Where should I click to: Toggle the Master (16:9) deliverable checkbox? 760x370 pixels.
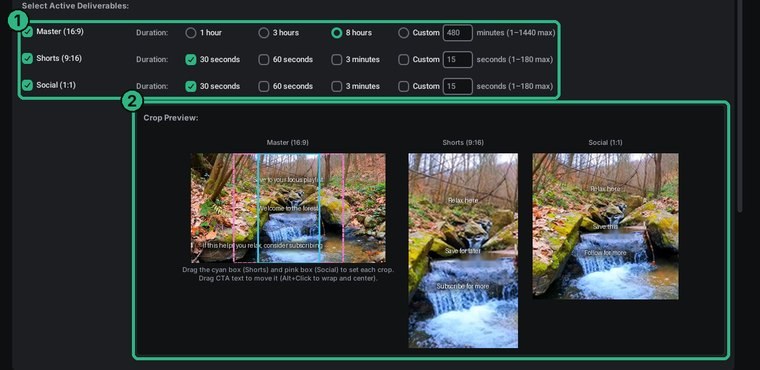(28, 32)
